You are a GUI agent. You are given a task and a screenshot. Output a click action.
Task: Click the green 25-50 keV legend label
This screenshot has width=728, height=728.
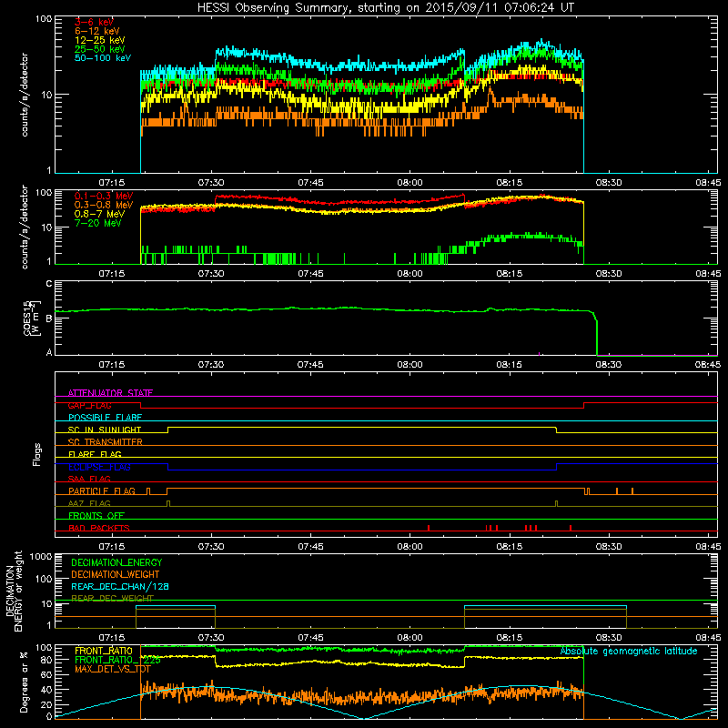click(100, 49)
